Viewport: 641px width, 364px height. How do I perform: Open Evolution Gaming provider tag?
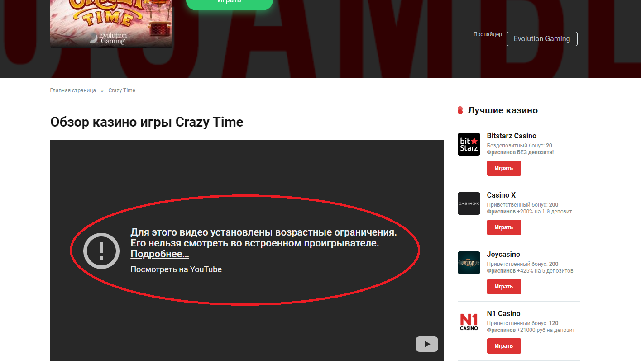[x=542, y=39]
